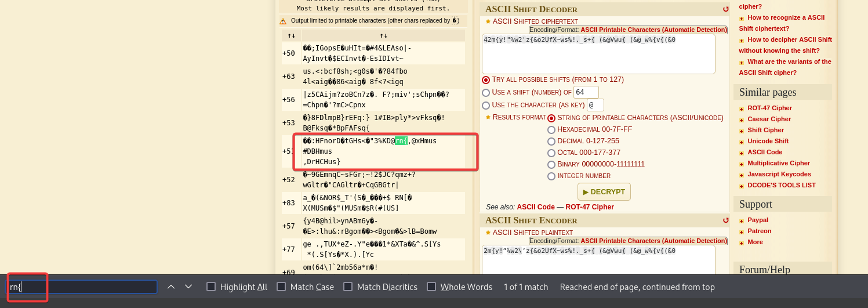Toggle Match Case option
The height and width of the screenshot is (308, 868).
pos(281,287)
